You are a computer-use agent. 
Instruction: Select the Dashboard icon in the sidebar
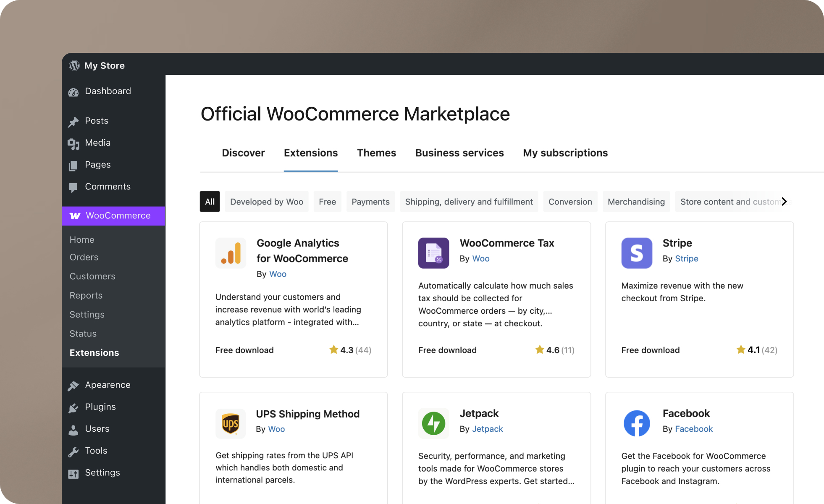pyautogui.click(x=74, y=91)
